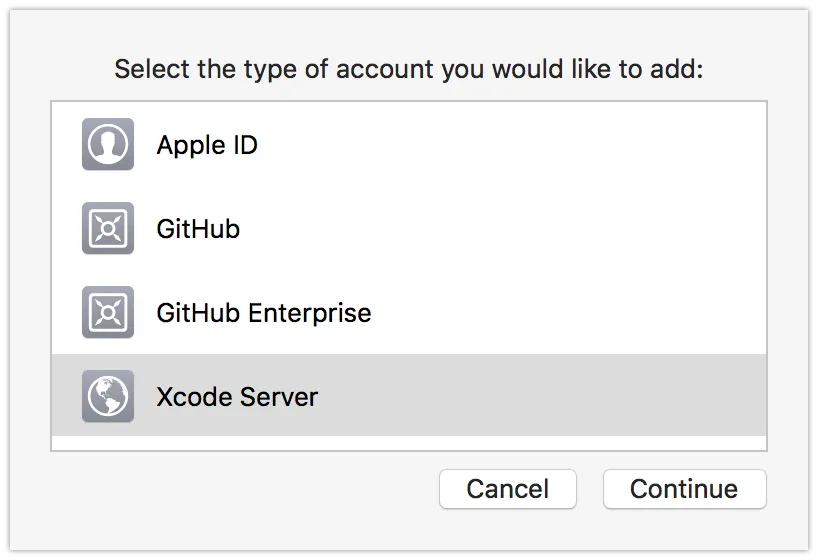
Task: Click white strip below the Xcode Server row
Action: 409,443
